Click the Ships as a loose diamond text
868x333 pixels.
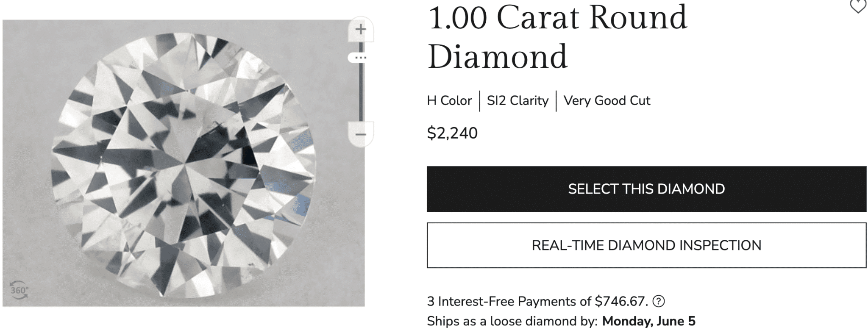(512, 321)
